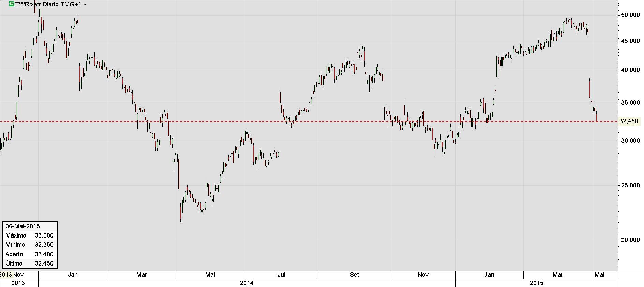
Task: Click the Máximo label in the info box
Action: tap(16, 235)
